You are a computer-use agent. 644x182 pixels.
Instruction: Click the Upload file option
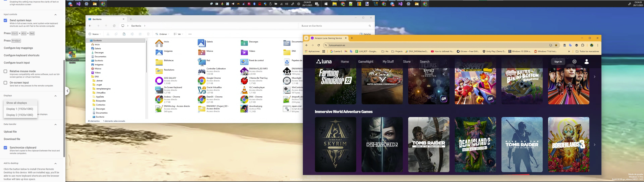click(10, 132)
